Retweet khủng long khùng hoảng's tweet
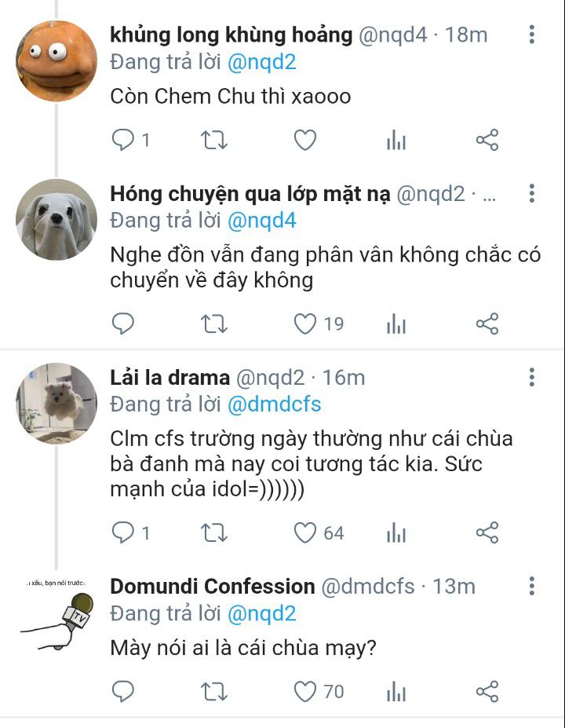Image resolution: width=565 pixels, height=728 pixels. (x=213, y=141)
